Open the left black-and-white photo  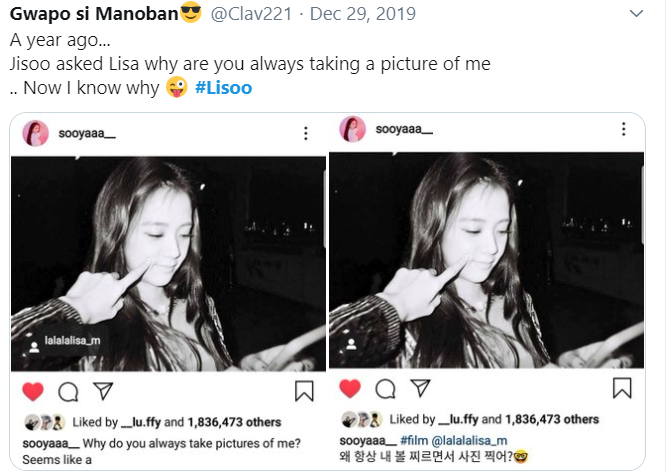[x=168, y=262]
